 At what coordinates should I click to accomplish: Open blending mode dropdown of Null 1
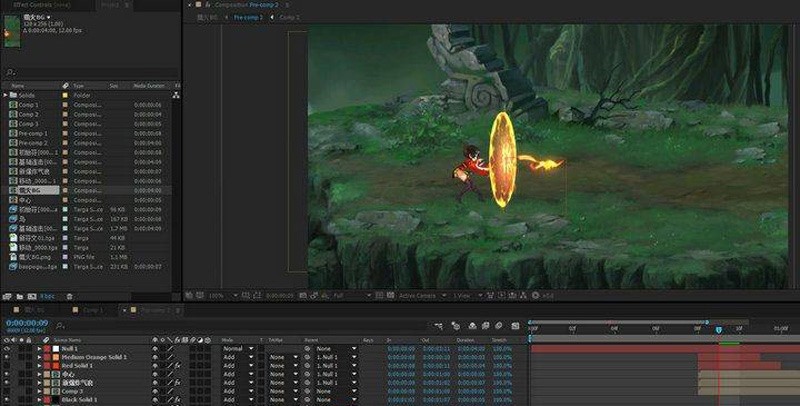tap(238, 349)
